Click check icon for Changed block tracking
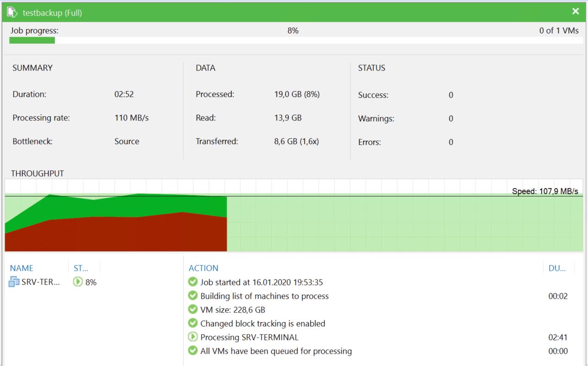Image resolution: width=588 pixels, height=366 pixels. click(193, 323)
